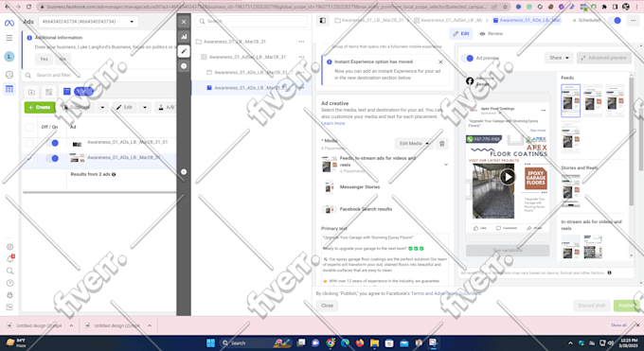The height and width of the screenshot is (351, 644).
Task: Open the charts view icon
Action: [x=184, y=37]
